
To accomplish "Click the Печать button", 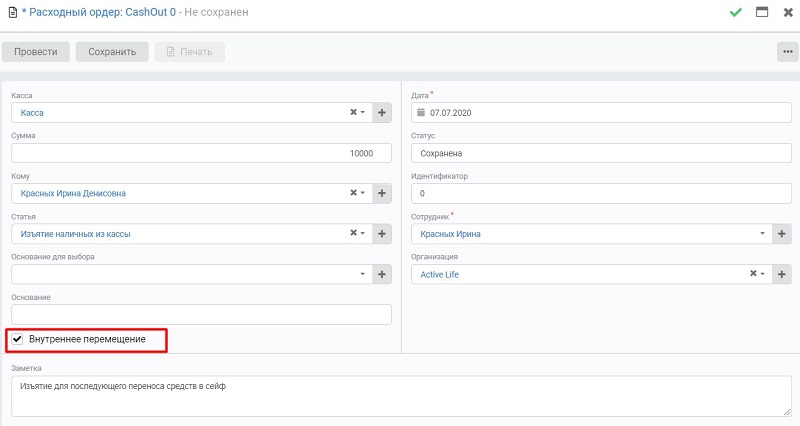I will pos(190,52).
